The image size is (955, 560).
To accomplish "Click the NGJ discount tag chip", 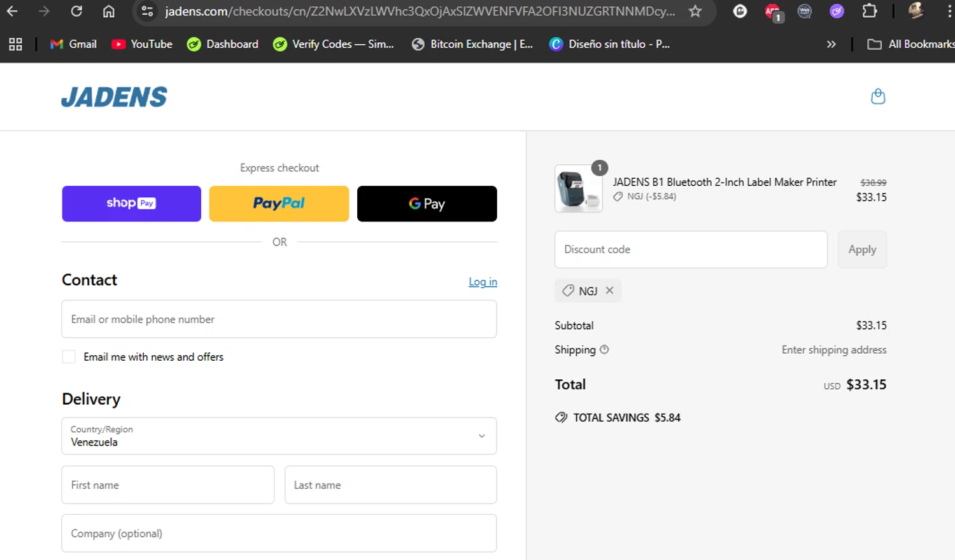I will pos(588,291).
